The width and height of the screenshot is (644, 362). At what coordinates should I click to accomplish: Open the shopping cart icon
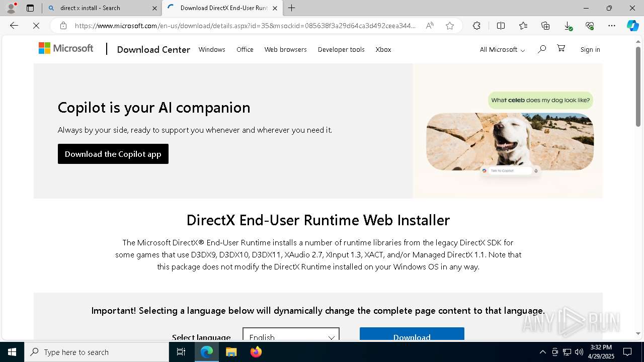coord(561,48)
